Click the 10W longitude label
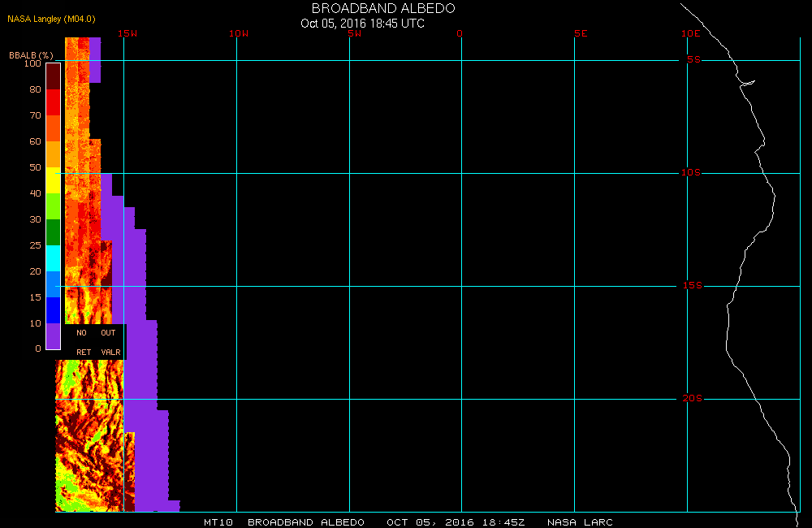The height and width of the screenshot is (528, 812). point(239,33)
